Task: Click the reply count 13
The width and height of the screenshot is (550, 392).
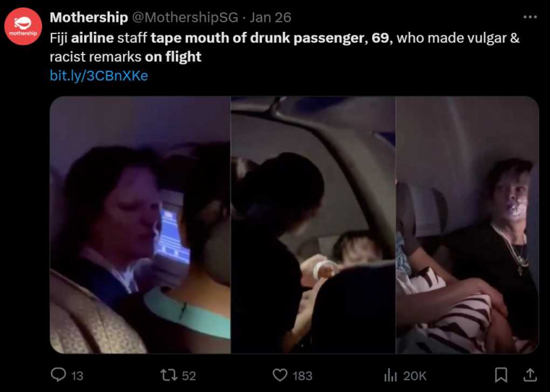Action: (77, 375)
